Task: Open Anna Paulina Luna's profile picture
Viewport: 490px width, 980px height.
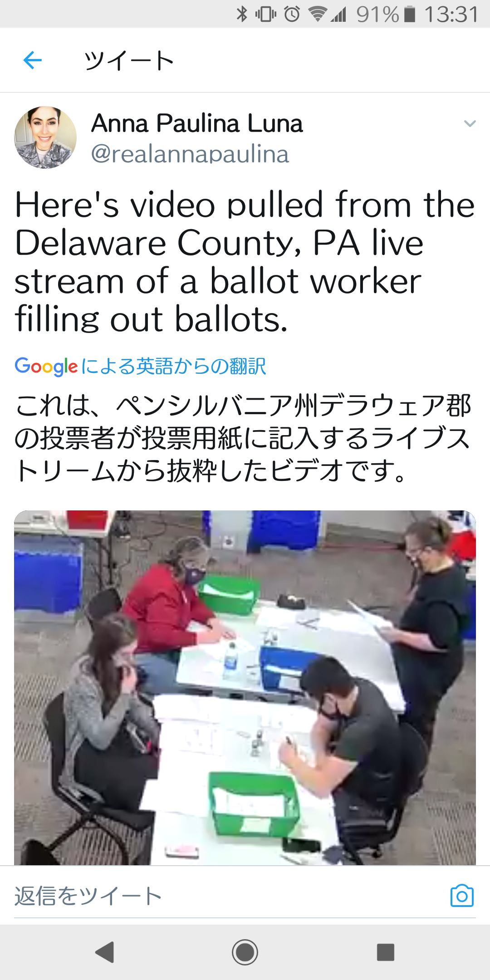Action: [45, 137]
